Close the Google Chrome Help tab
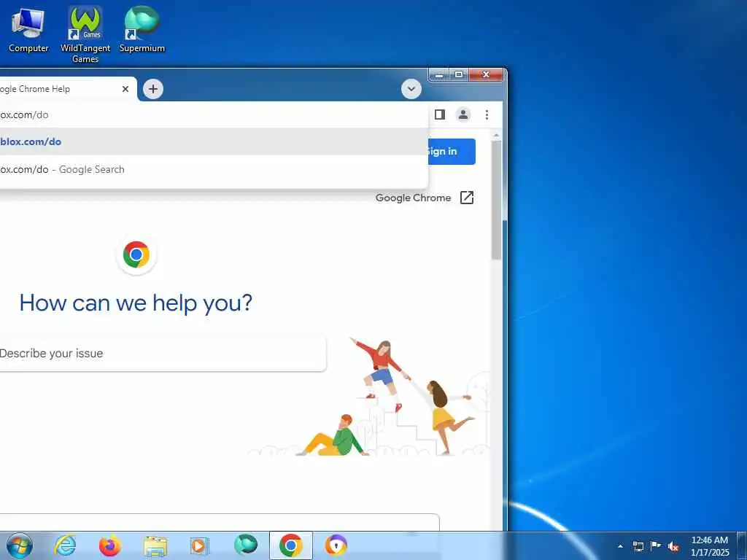Screen dimensions: 747x560 click(x=125, y=89)
